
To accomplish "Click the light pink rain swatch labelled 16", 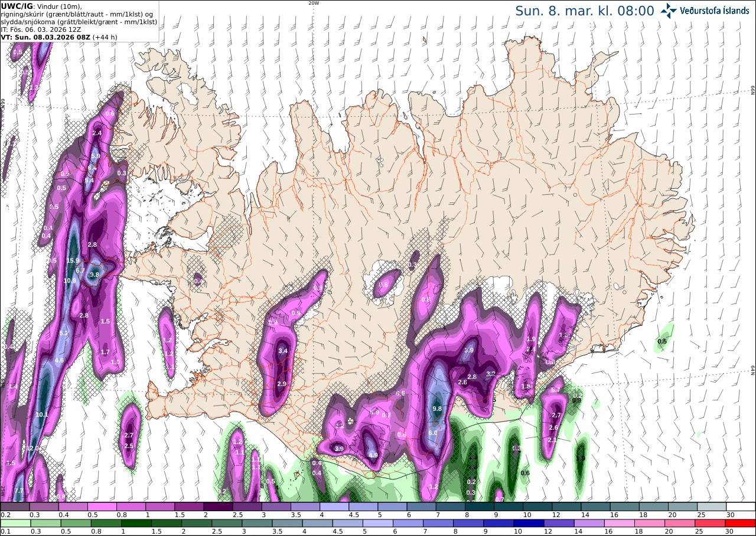I will [x=620, y=523].
